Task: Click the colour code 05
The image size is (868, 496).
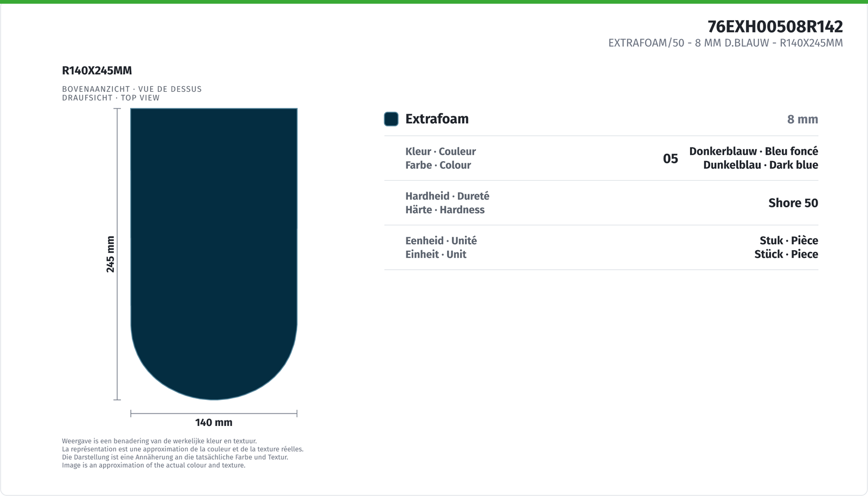Action: [671, 158]
